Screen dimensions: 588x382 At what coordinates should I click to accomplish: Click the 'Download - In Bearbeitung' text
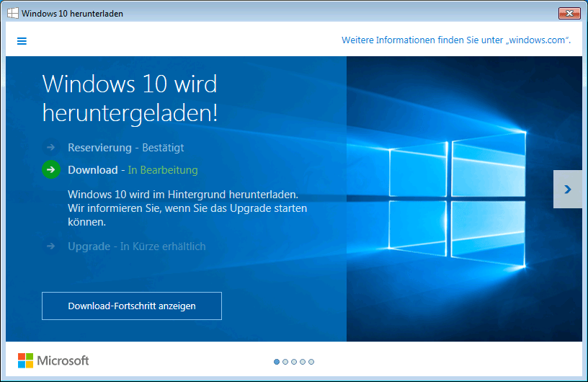(x=133, y=170)
